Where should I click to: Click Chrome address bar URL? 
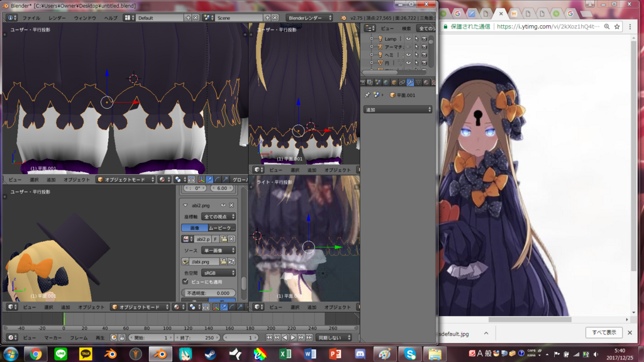(x=548, y=26)
